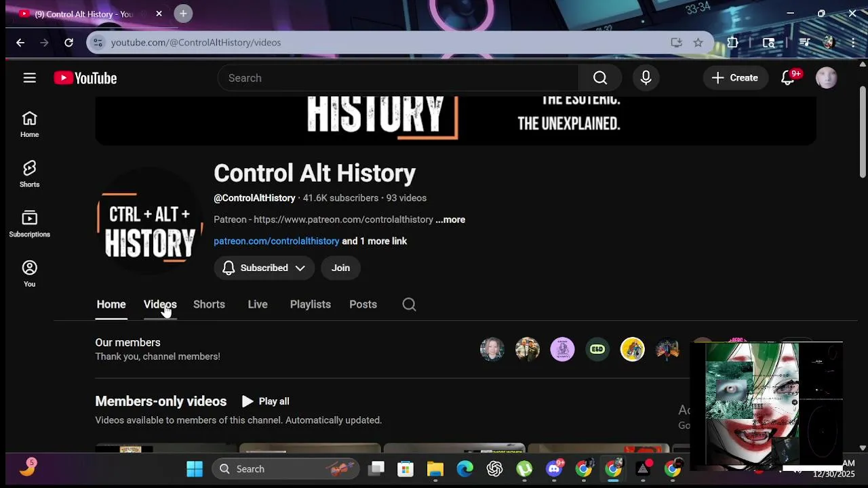868x488 pixels.
Task: Go back with browser back arrow
Action: tap(20, 42)
